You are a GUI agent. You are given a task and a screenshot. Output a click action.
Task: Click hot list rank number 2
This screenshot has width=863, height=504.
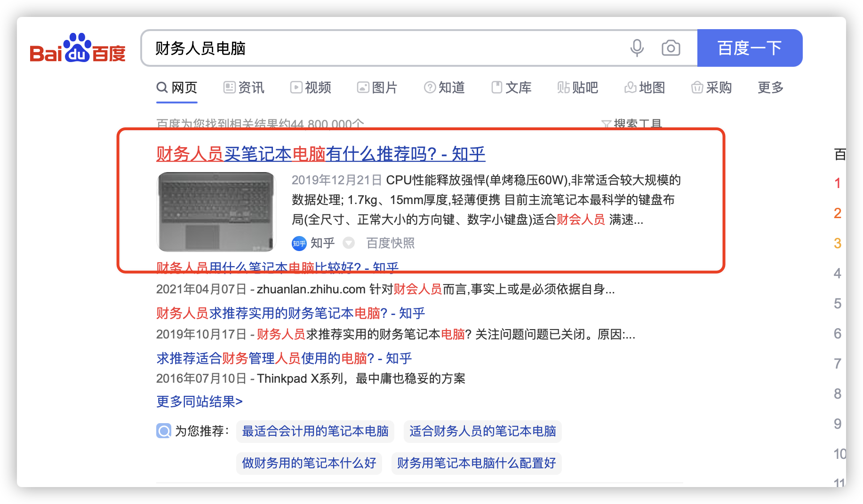coord(838,213)
